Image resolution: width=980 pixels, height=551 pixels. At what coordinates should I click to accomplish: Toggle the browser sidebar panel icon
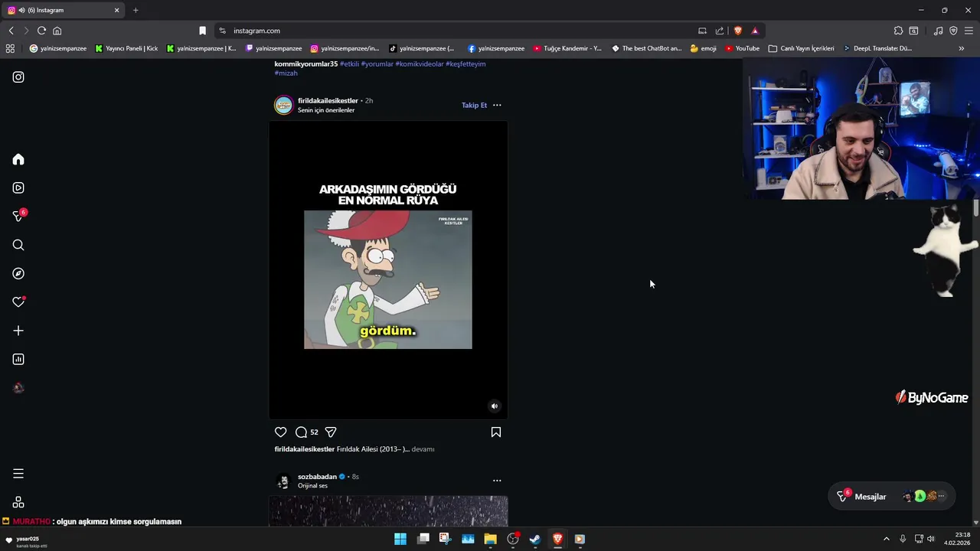click(x=913, y=31)
